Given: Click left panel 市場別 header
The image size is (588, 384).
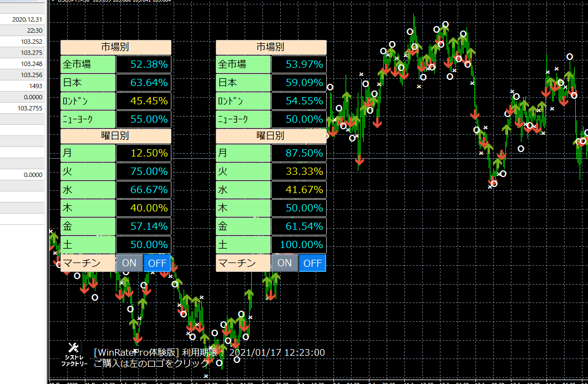Looking at the screenshot, I should click(115, 47).
